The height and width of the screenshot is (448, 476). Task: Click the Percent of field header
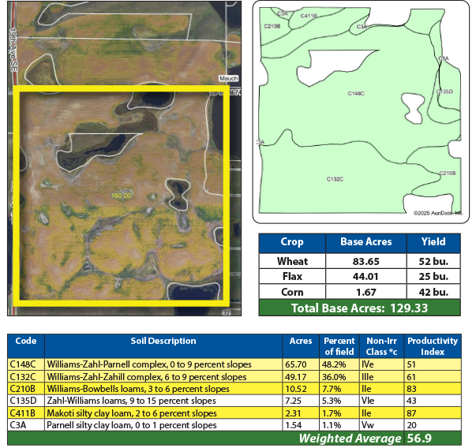[x=339, y=346]
